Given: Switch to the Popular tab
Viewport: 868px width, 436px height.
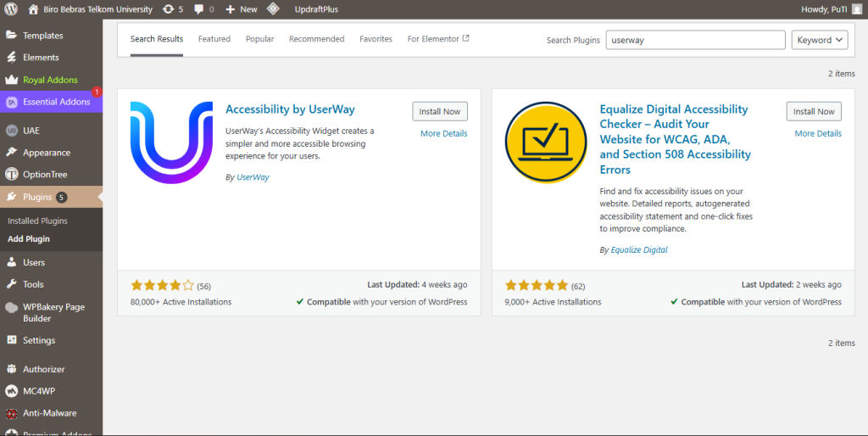Looking at the screenshot, I should (259, 39).
